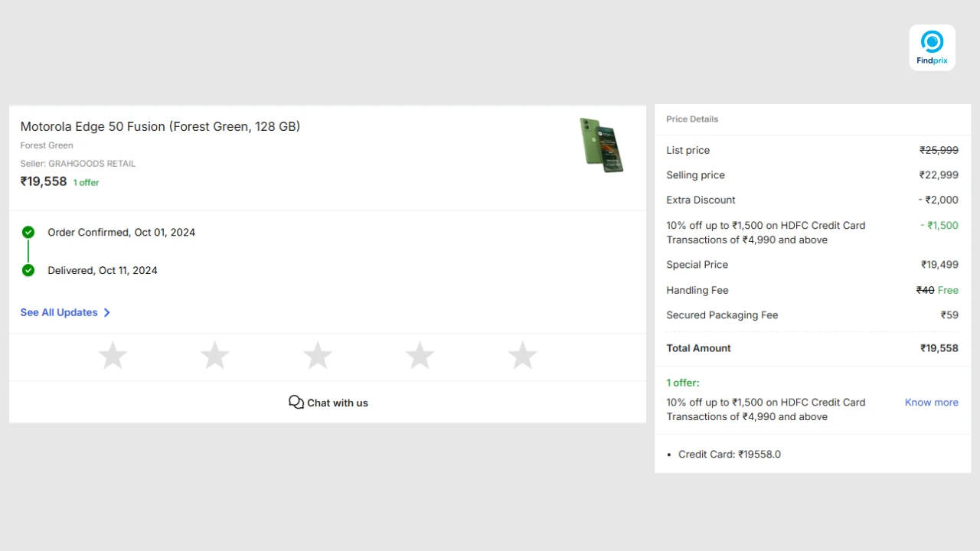Click the Selling price label
This screenshot has height=551, width=980.
(695, 175)
